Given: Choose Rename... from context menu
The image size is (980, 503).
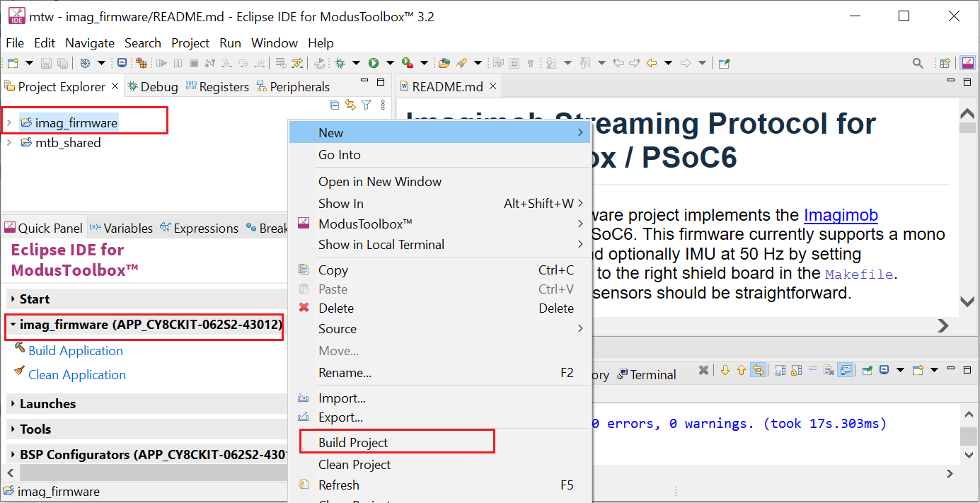Looking at the screenshot, I should (x=440, y=373).
